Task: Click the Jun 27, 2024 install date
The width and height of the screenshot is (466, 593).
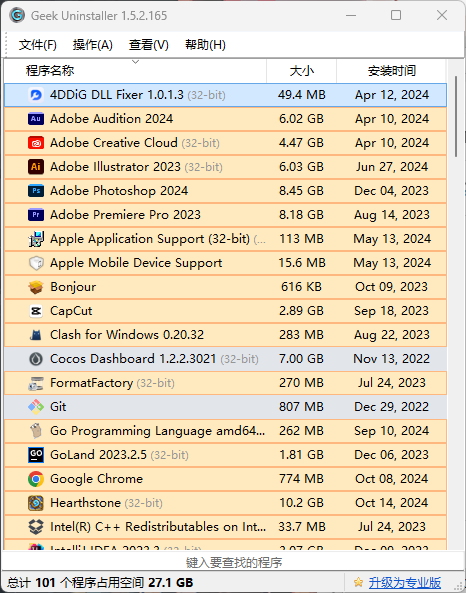Action: pos(392,167)
